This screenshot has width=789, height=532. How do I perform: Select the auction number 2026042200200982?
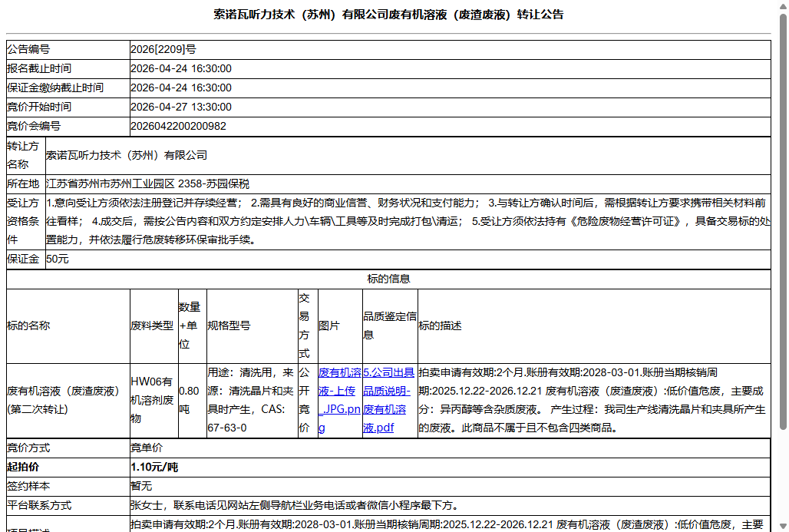tap(179, 126)
